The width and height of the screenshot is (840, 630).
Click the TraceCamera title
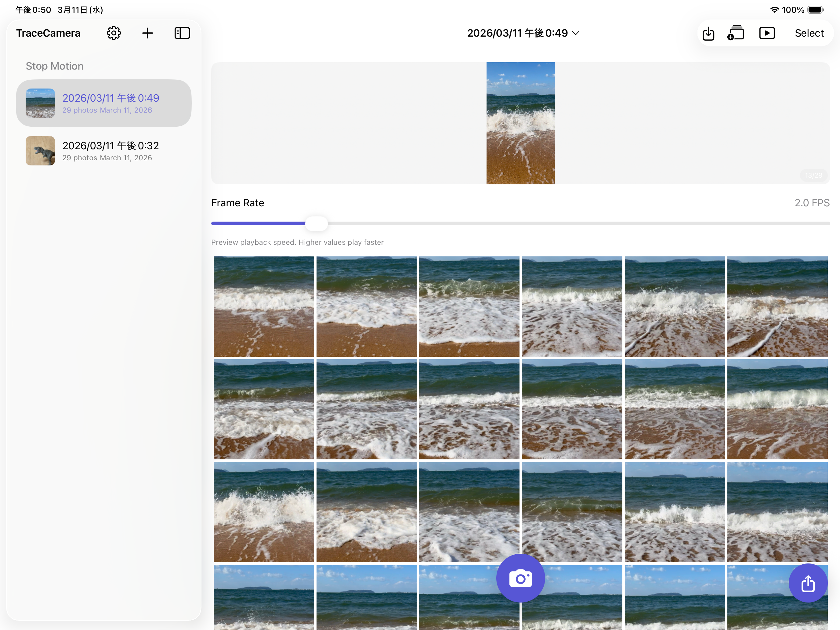click(48, 33)
